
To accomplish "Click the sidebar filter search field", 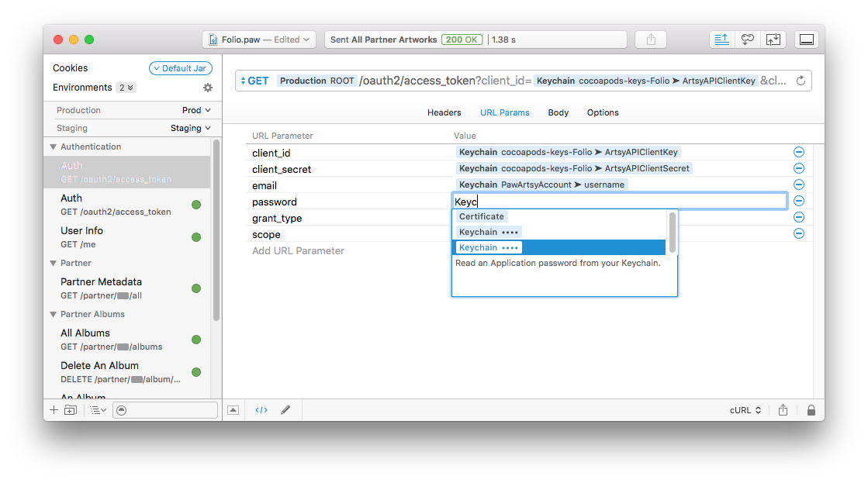I will pyautogui.click(x=165, y=410).
